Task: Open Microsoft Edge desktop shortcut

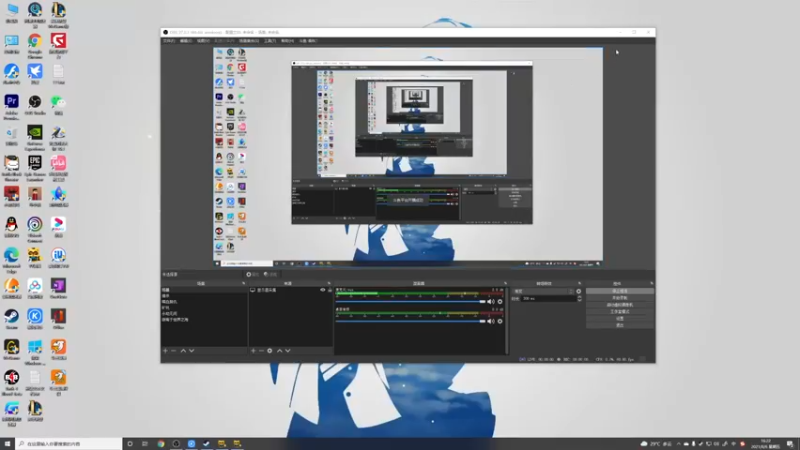Action: 11,255
